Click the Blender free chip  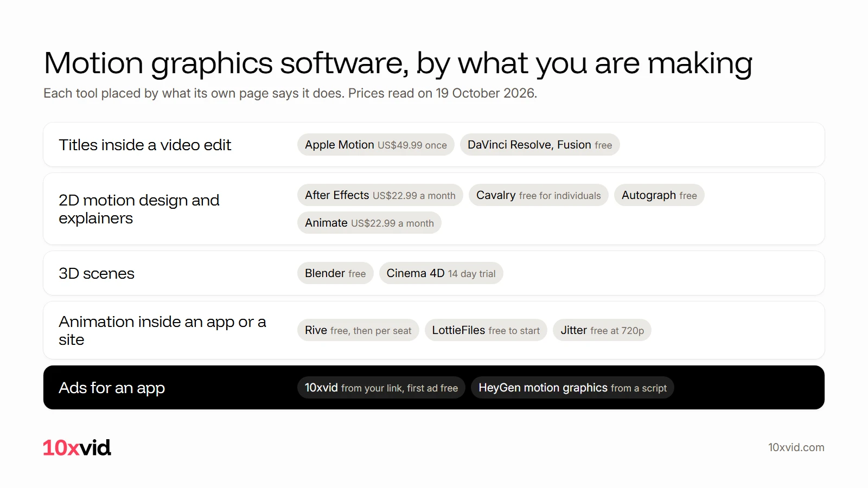pos(335,273)
